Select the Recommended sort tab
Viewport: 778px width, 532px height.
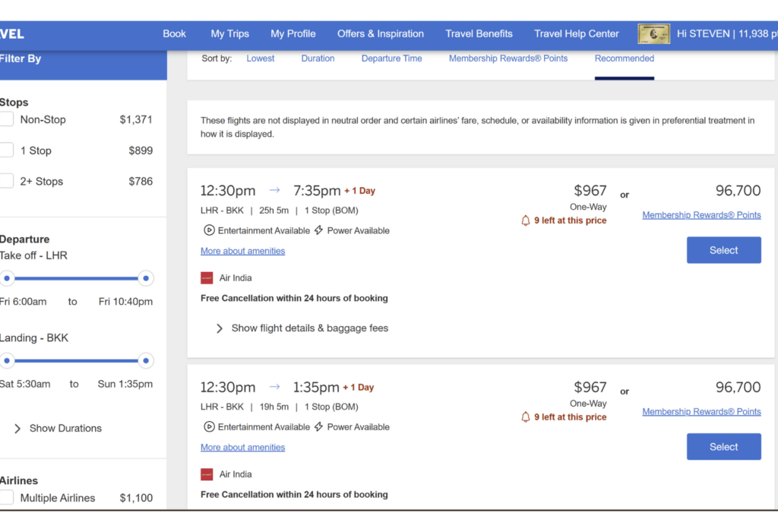tap(625, 59)
